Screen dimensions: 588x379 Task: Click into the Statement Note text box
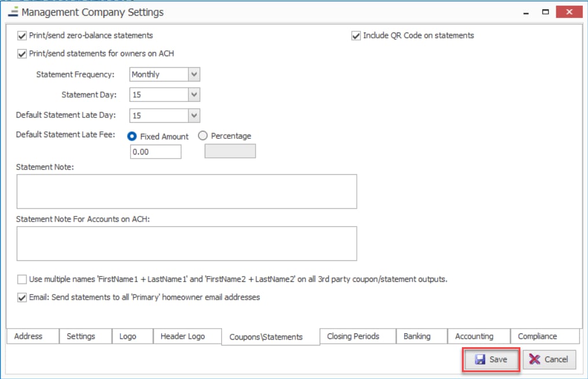[x=187, y=192]
